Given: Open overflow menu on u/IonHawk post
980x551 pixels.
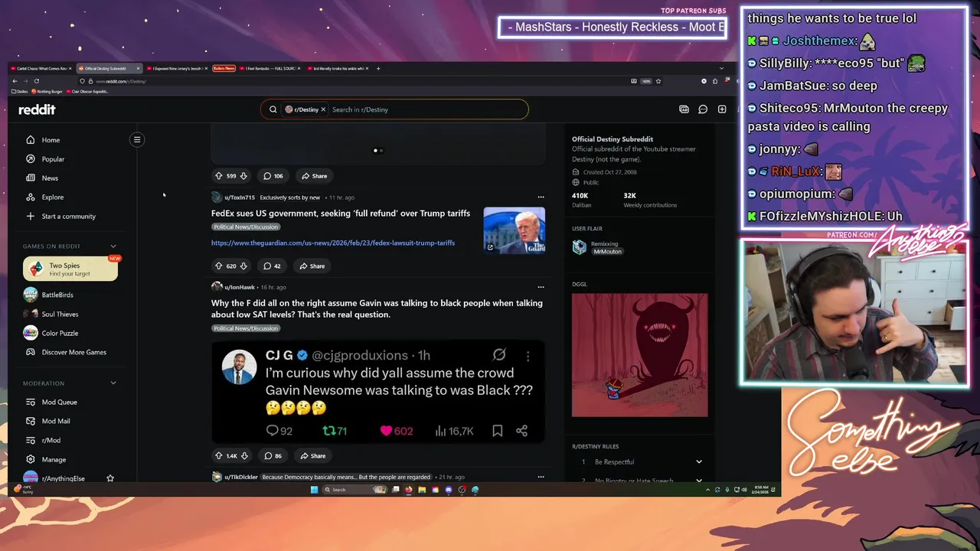Looking at the screenshot, I should coord(541,287).
